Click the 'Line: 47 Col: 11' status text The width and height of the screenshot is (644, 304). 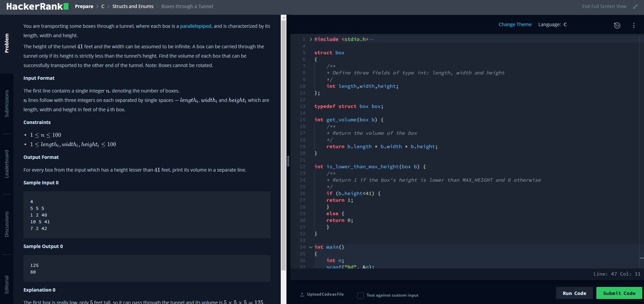click(x=617, y=274)
